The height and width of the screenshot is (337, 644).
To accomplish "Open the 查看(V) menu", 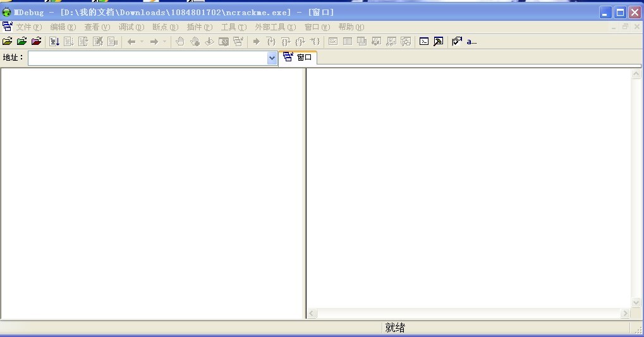I will pos(97,27).
